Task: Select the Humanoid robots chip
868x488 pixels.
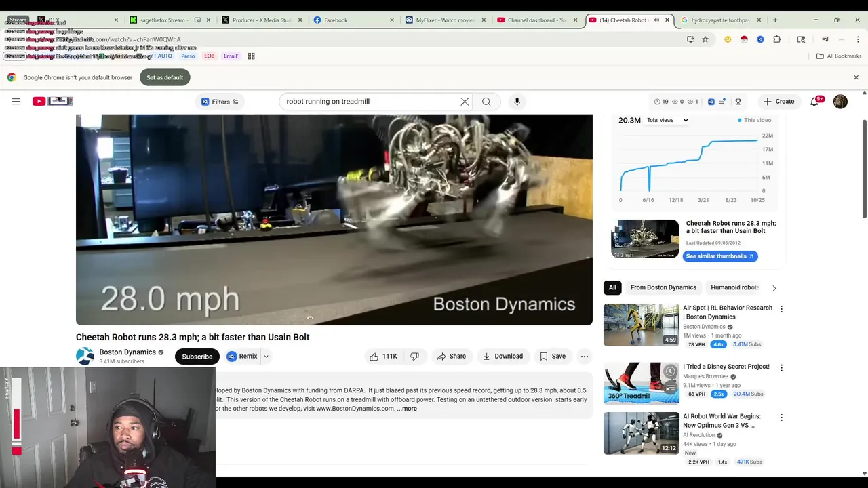Action: (735, 287)
